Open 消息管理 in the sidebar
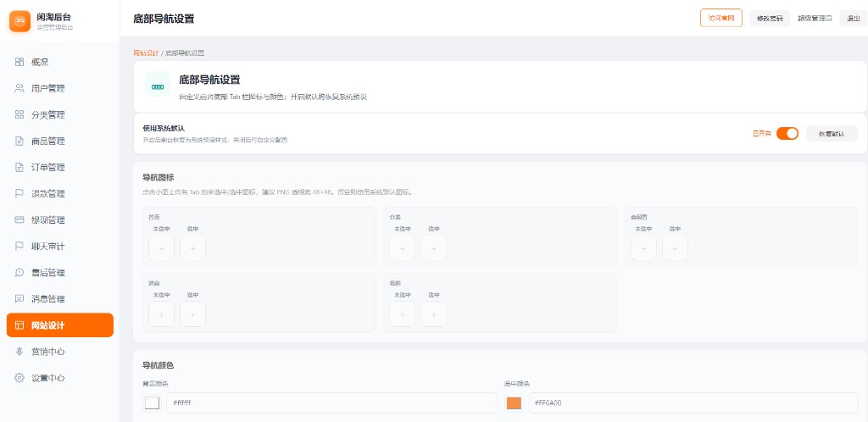The height and width of the screenshot is (422, 868). (60, 298)
